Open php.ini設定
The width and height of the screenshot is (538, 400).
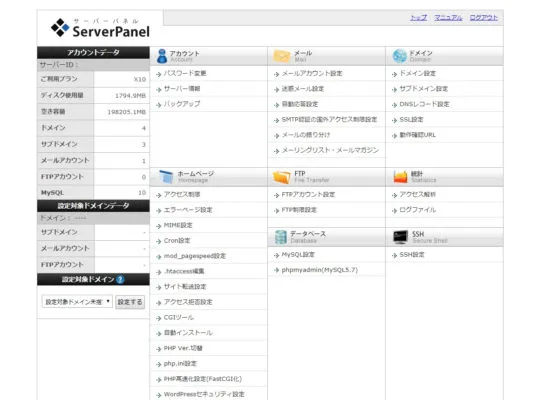coord(180,363)
